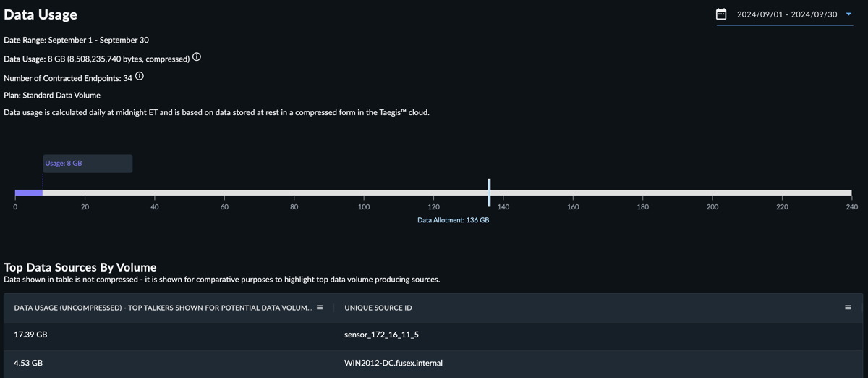Select the WIN2012-DC.fusex.internal source row

[433, 363]
